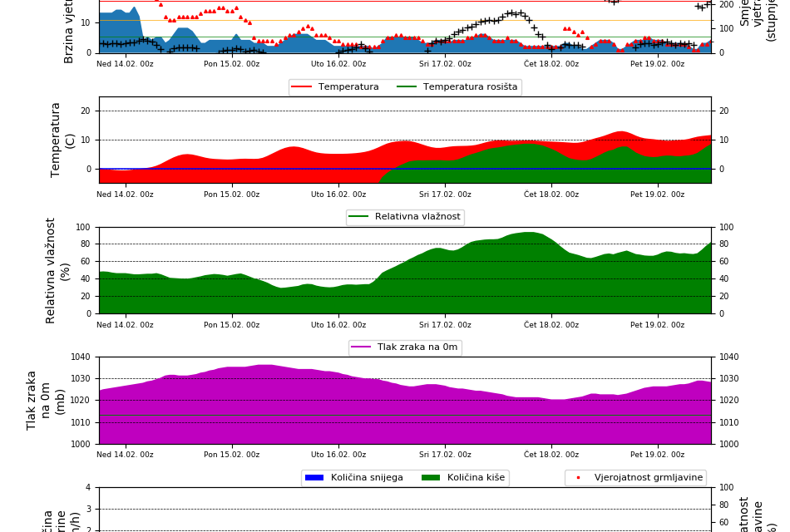Click the red dot beside Vjerojatnost grmljavine
Viewport: 790px width, 532px height.
tap(578, 478)
